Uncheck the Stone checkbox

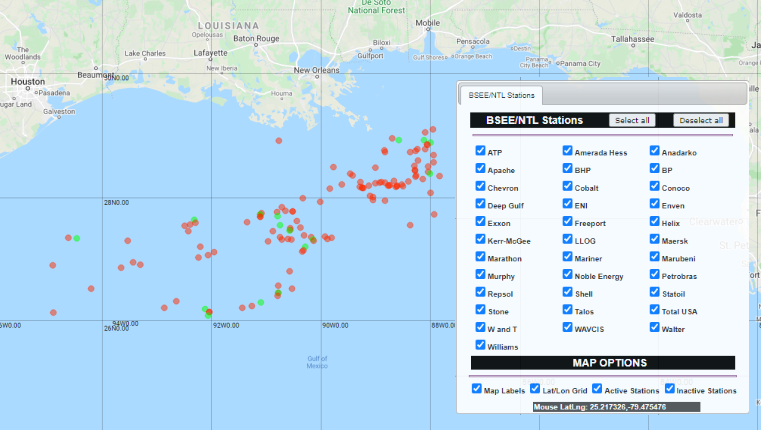tap(480, 309)
